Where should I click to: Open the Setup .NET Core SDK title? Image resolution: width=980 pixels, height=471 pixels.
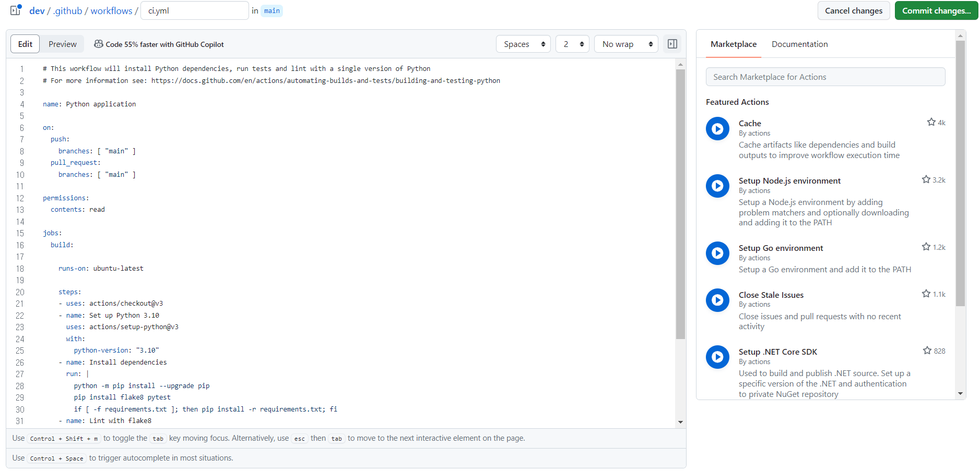pyautogui.click(x=778, y=352)
